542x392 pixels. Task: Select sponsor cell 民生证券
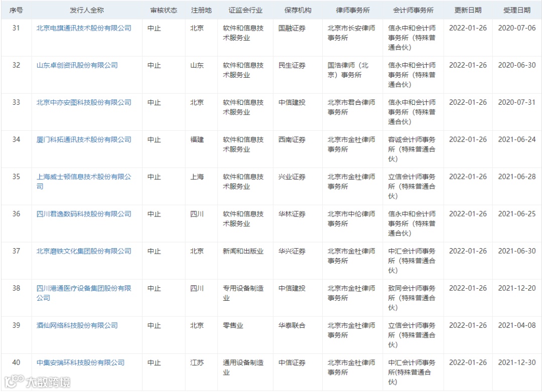click(292, 65)
